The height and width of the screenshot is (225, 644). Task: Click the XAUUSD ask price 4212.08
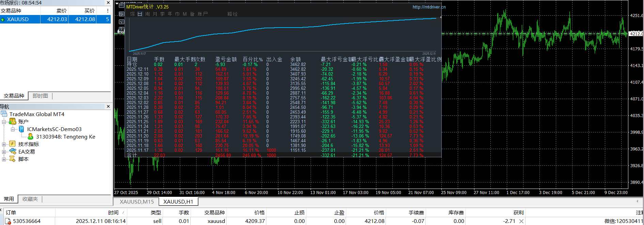tap(85, 19)
